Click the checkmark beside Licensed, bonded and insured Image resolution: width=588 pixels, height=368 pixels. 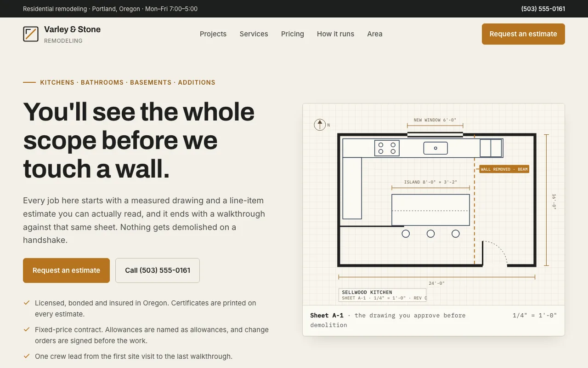[27, 303]
